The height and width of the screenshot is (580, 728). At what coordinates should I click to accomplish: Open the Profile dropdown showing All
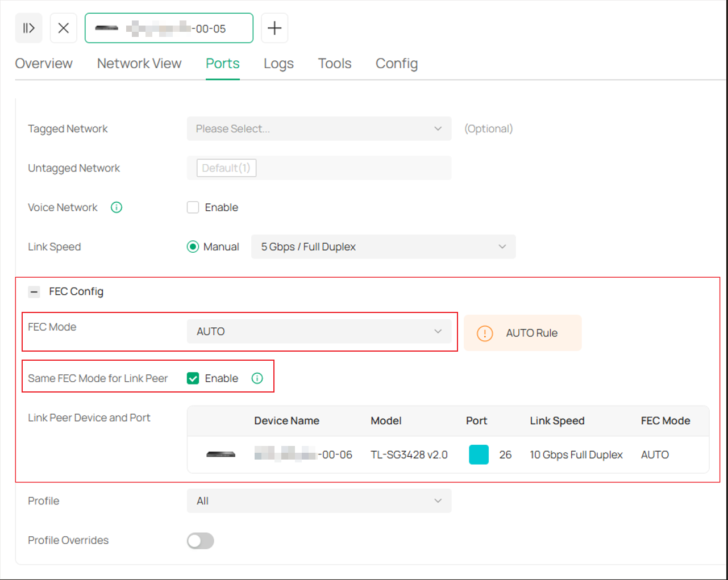(319, 500)
